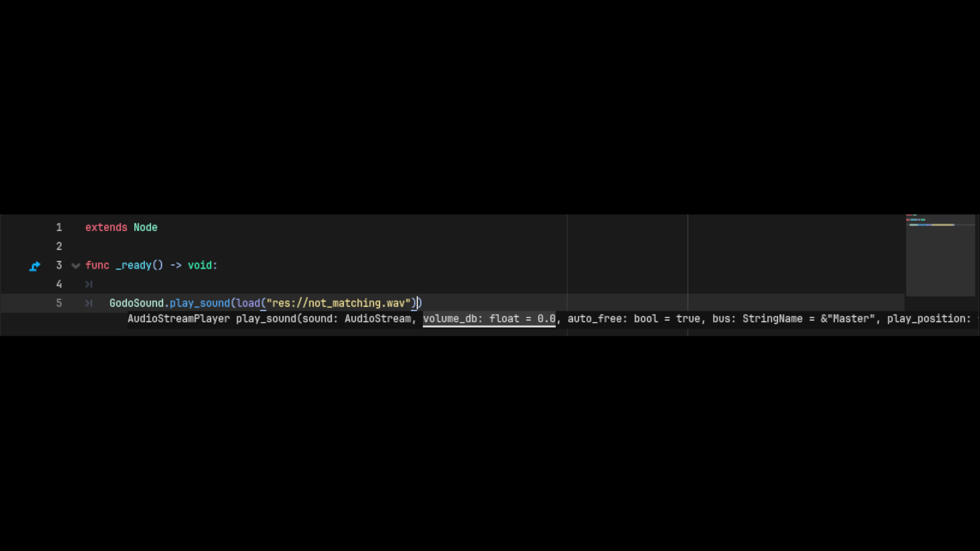Click line number 5 in the gutter
This screenshot has width=980, height=551.
[59, 303]
